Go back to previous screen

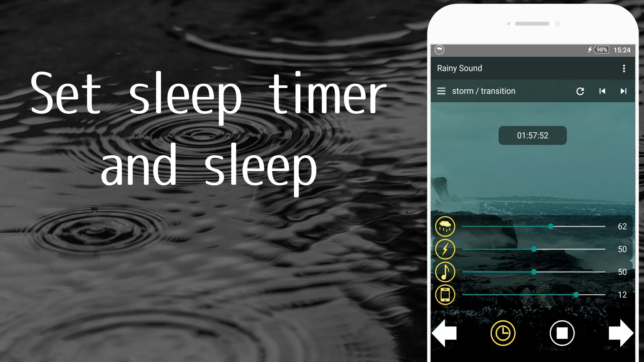click(444, 333)
